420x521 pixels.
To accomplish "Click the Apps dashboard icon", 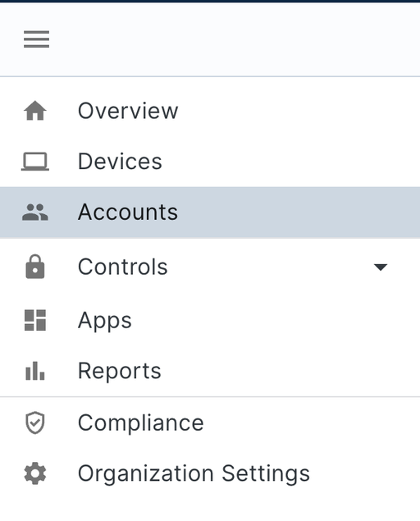I will click(35, 320).
